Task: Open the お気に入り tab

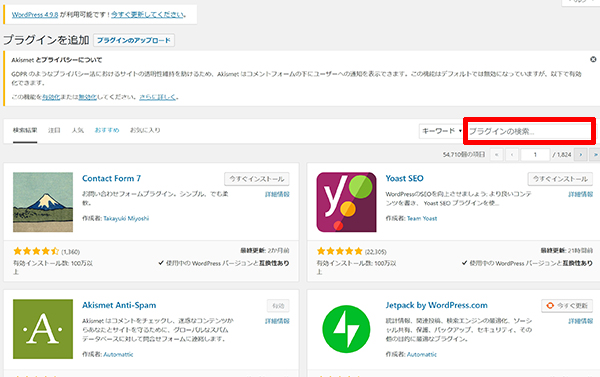Action: click(x=145, y=130)
